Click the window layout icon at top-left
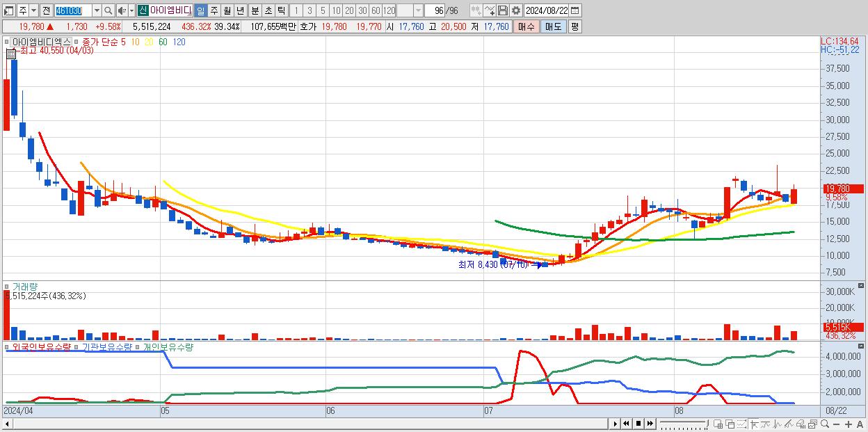The height and width of the screenshot is (432, 868). coord(9,10)
